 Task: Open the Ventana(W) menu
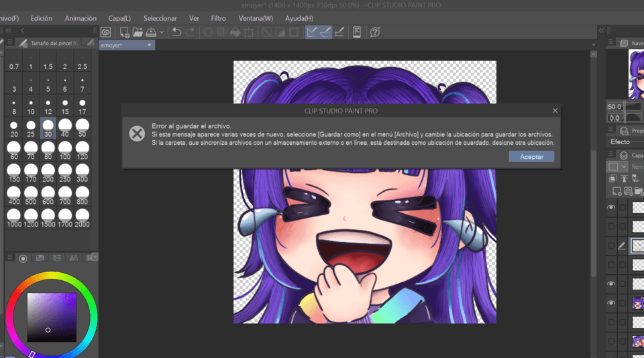(x=256, y=19)
